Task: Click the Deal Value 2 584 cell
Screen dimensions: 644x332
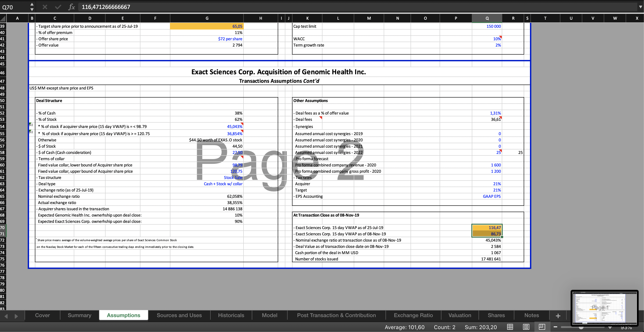Action: (x=487, y=247)
